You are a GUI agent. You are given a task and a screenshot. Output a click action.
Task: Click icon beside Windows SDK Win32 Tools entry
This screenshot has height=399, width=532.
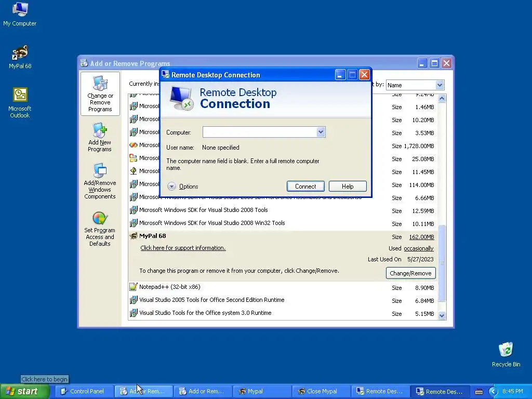click(134, 223)
